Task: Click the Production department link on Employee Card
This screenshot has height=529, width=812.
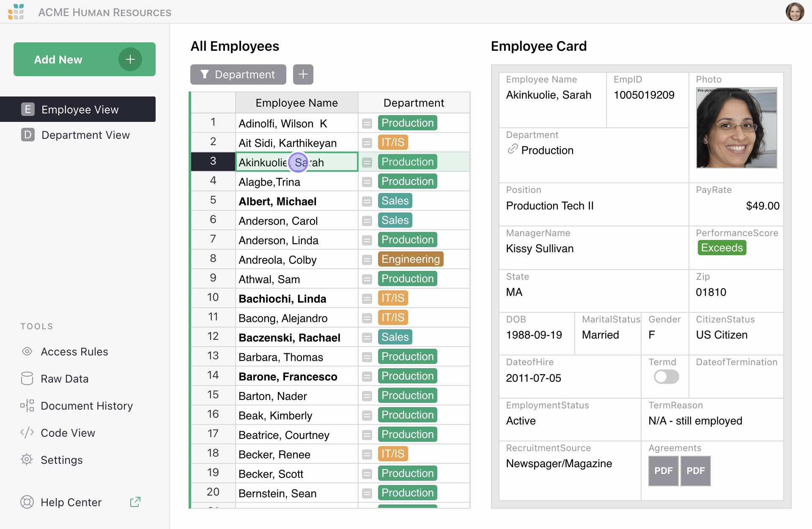Action: (x=546, y=150)
